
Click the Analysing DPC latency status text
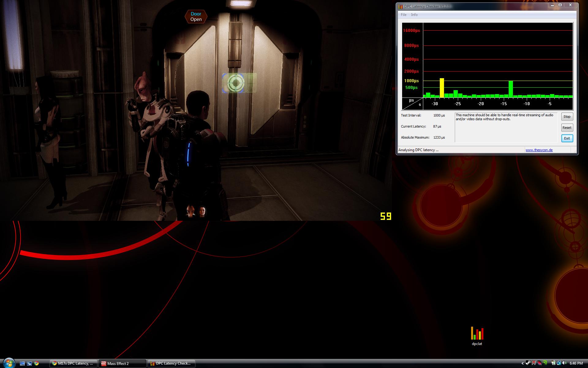point(418,150)
